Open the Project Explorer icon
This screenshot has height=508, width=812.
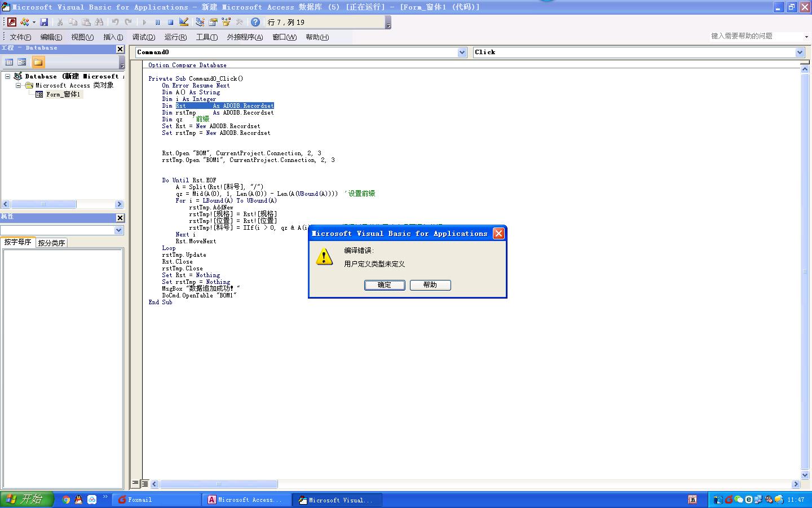(200, 22)
